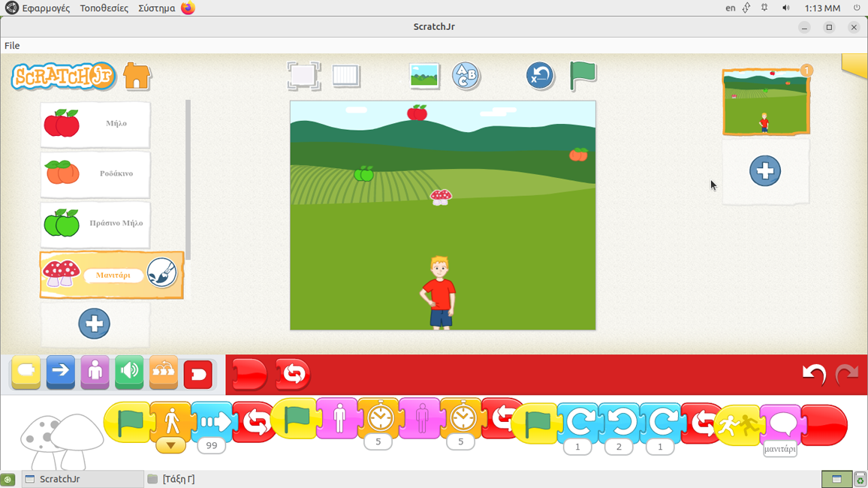Image resolution: width=868 pixels, height=488 pixels.
Task: Open the Εφαρμογές system menu
Action: click(45, 8)
